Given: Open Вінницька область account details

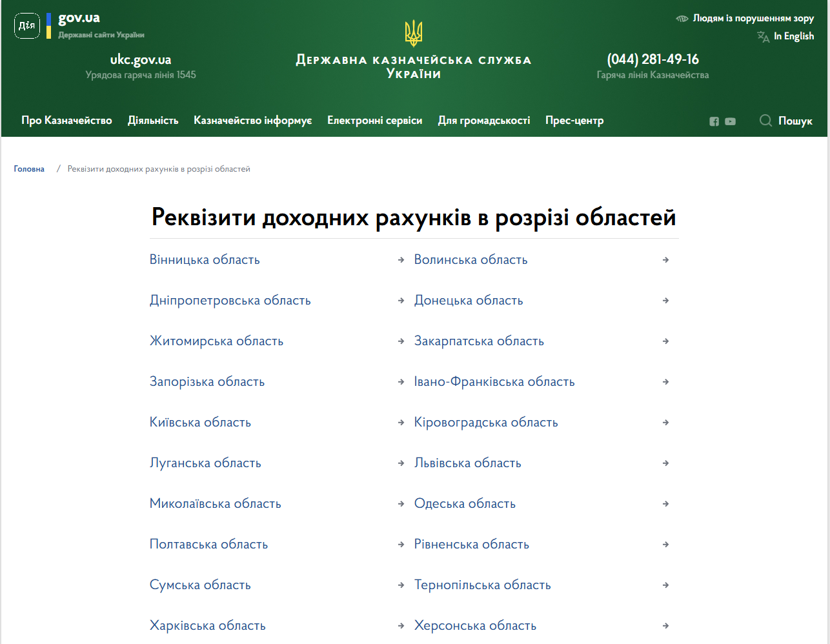Looking at the screenshot, I should pos(205,259).
